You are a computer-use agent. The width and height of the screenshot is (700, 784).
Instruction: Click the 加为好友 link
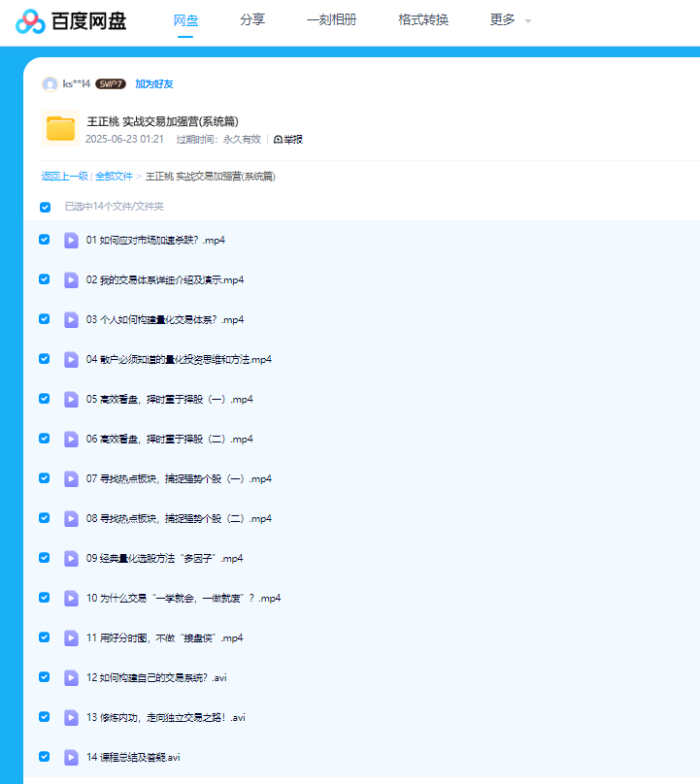pos(153,84)
